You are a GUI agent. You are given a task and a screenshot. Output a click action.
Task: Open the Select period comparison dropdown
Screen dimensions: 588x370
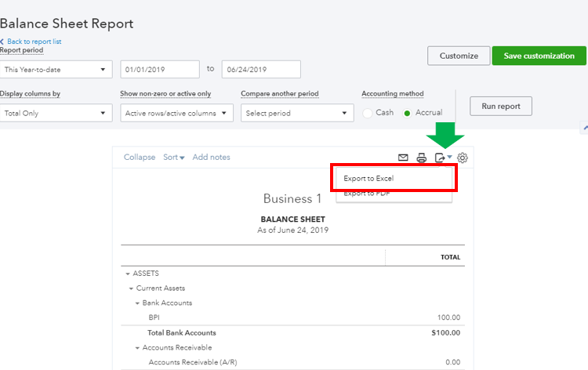297,113
